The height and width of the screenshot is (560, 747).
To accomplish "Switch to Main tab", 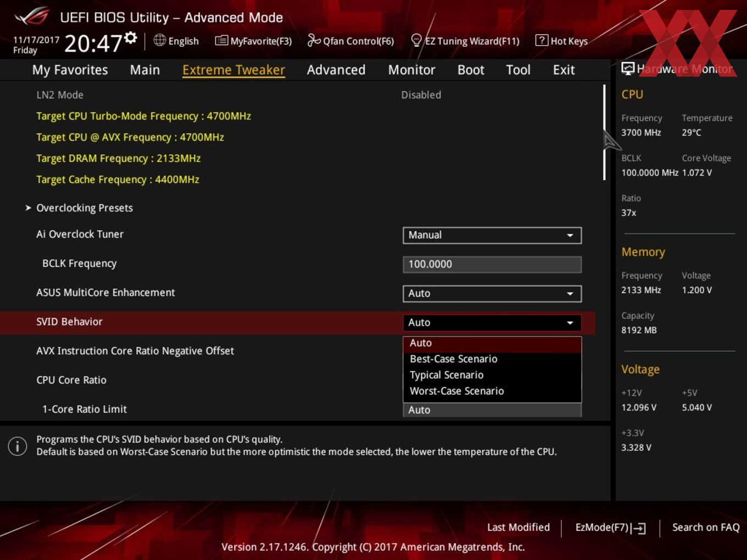I will [145, 70].
